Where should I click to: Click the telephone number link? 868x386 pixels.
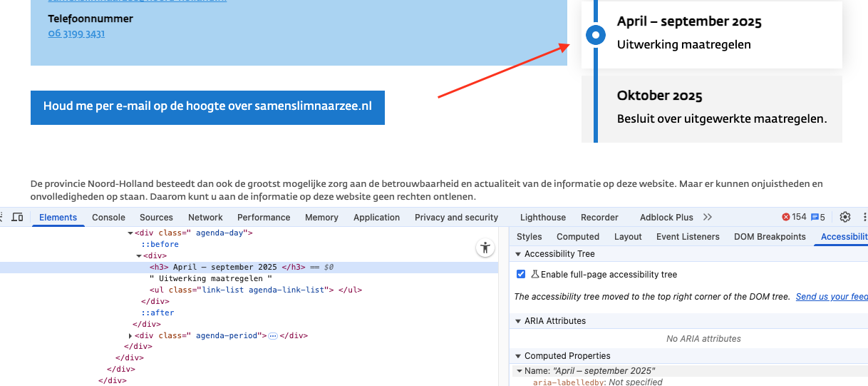pyautogui.click(x=76, y=34)
